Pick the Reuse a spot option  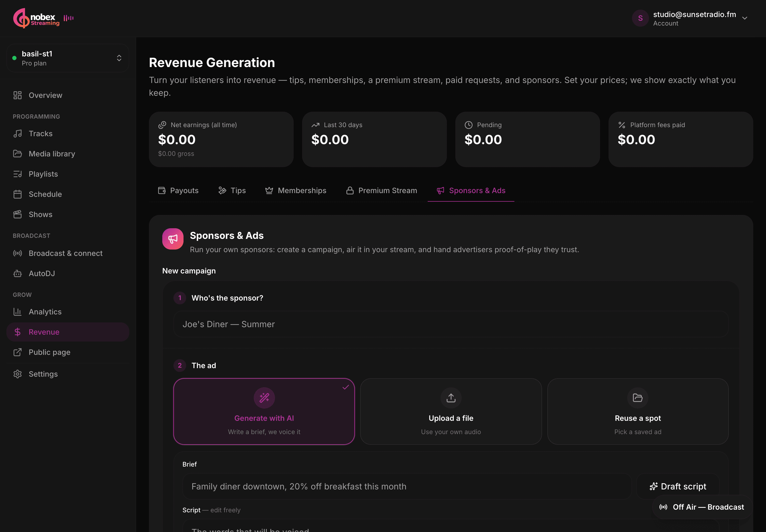pos(638,411)
